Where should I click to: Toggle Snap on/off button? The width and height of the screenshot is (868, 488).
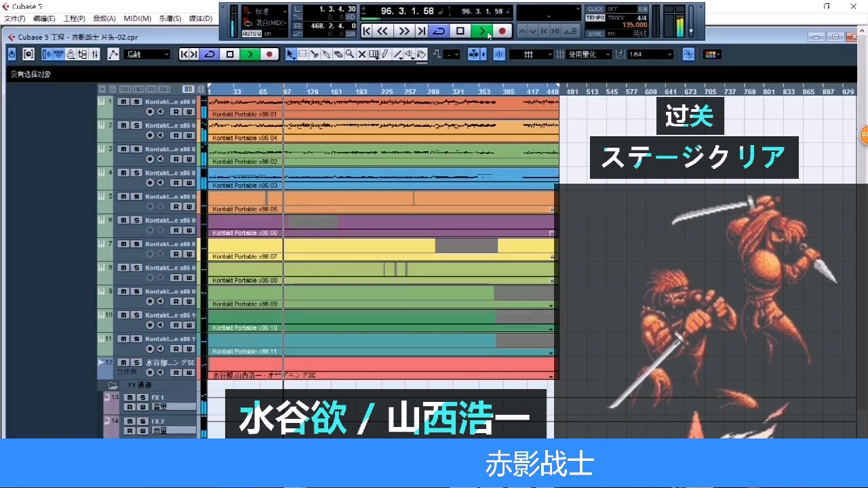pos(499,54)
